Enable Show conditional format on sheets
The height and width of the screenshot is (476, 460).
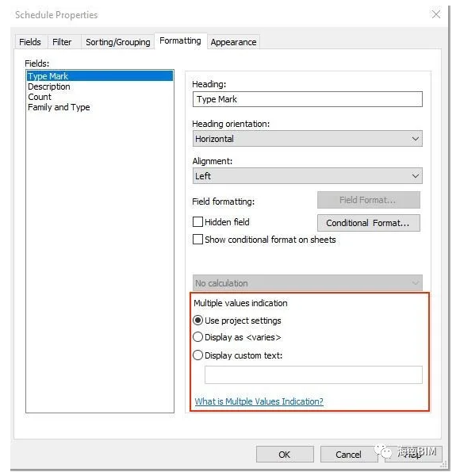(197, 240)
